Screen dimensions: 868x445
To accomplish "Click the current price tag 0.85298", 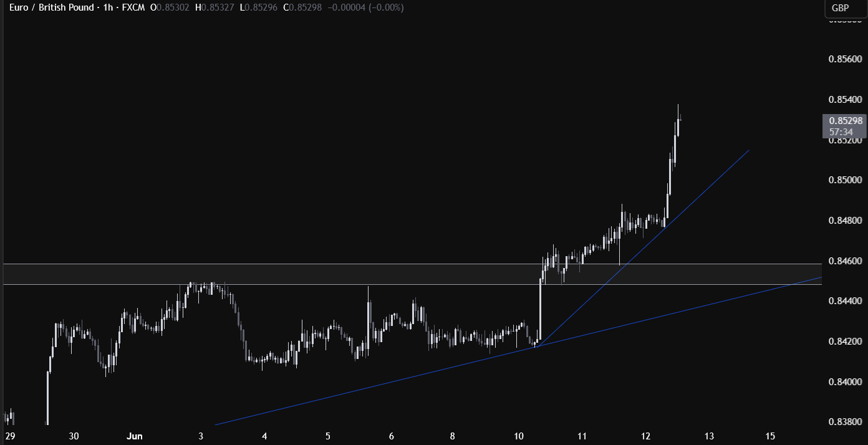I will 845,120.
